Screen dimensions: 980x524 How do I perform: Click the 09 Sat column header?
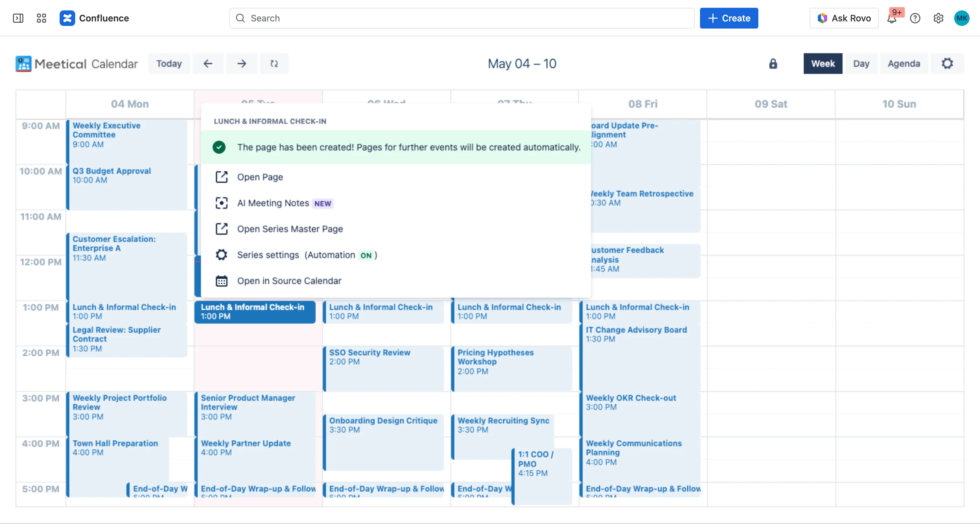coord(771,104)
